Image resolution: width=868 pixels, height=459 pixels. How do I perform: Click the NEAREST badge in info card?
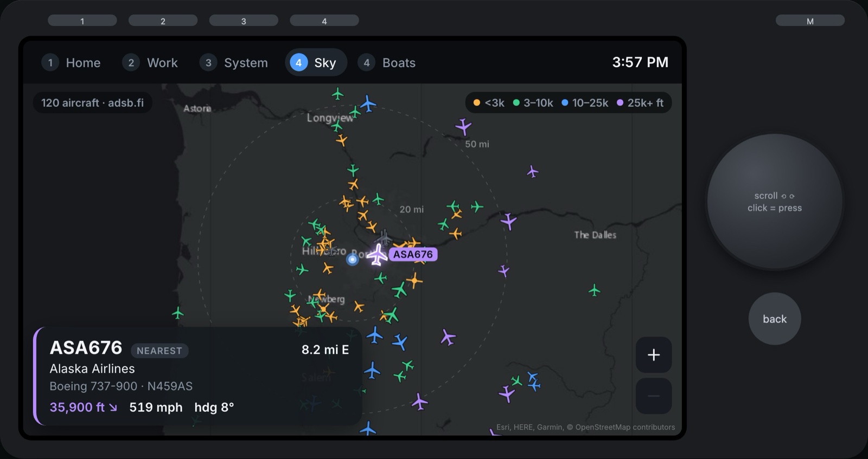[159, 351]
